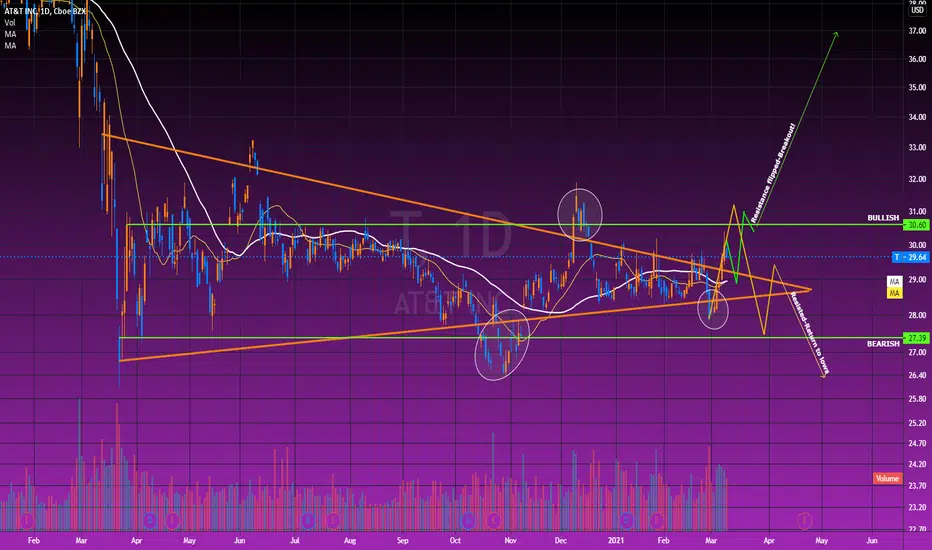Select the bottom MA legend entry
The image size is (932, 550).
10,45
